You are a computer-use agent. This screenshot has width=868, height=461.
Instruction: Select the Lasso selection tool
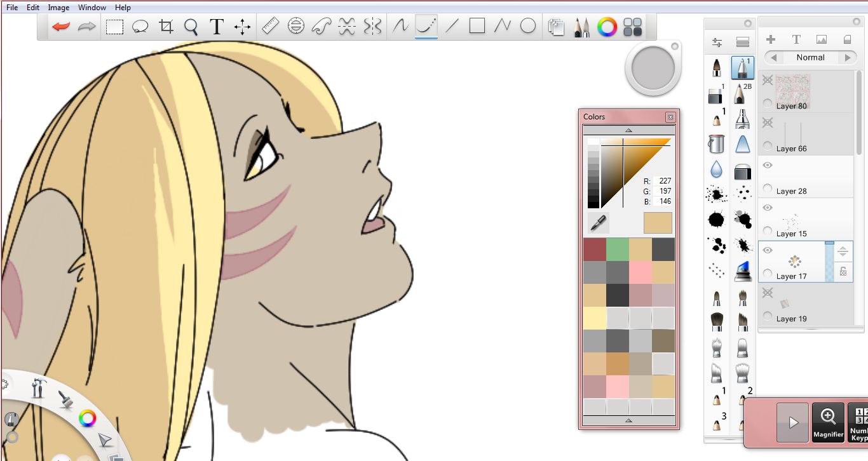(140, 27)
